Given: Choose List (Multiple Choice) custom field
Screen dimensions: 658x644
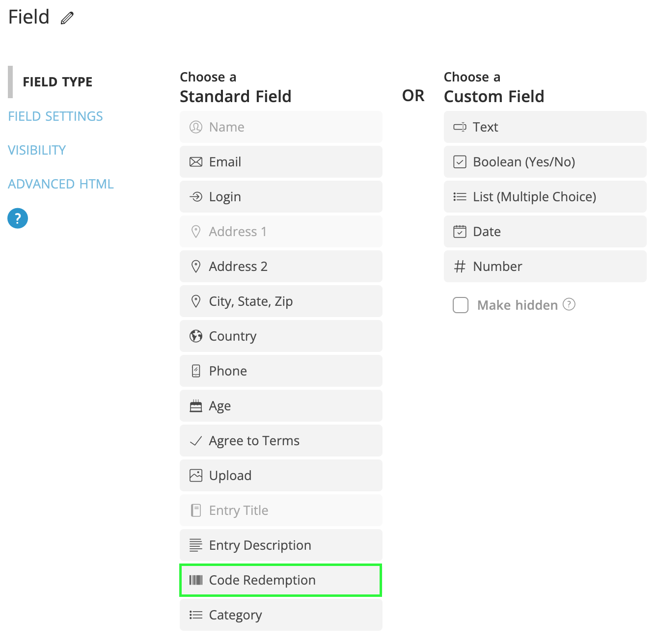Looking at the screenshot, I should tap(545, 197).
